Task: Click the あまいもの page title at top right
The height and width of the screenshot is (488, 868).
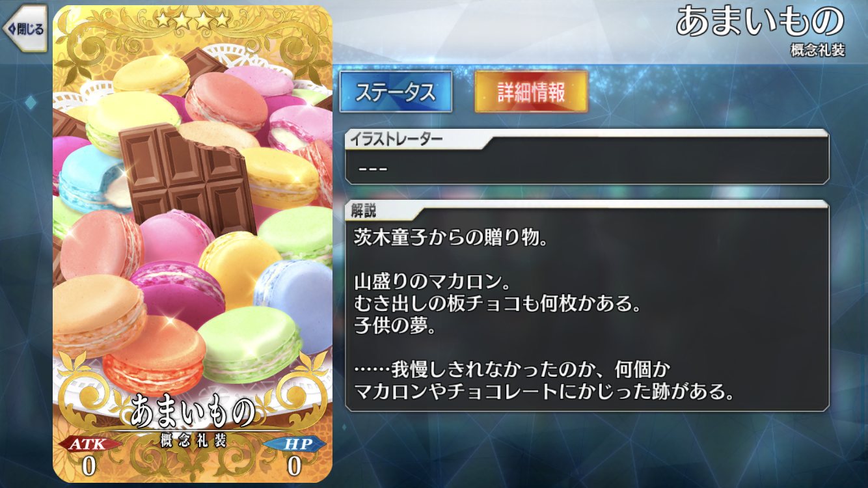Action: 760,21
